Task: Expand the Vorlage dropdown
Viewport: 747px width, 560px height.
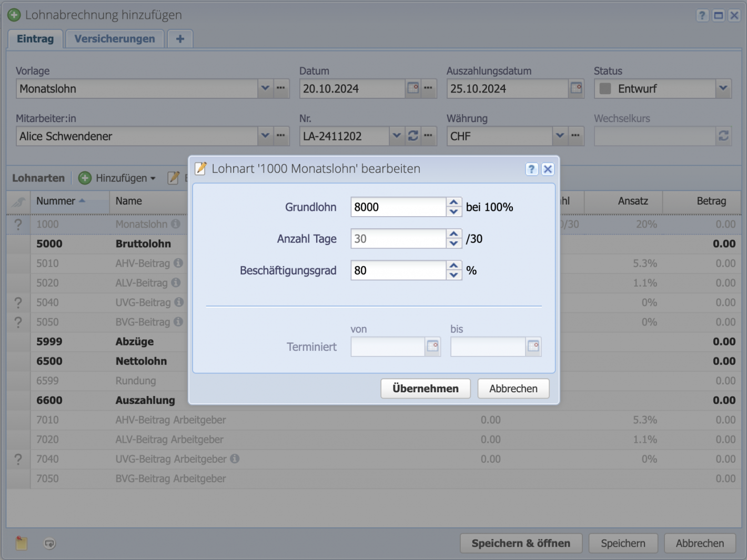Action: 265,88
